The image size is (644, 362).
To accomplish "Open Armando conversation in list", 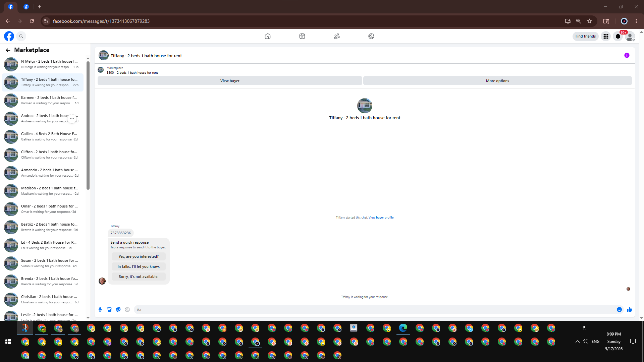I will (43, 173).
